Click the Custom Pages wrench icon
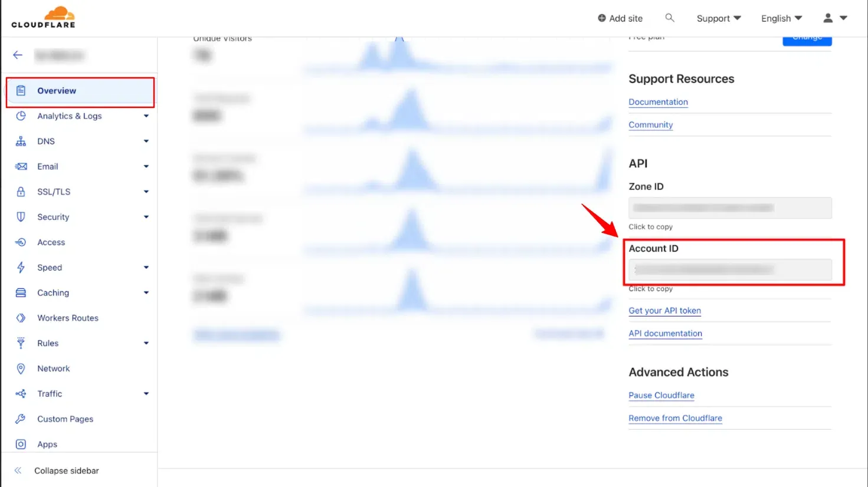This screenshot has height=487, width=868. (x=21, y=419)
